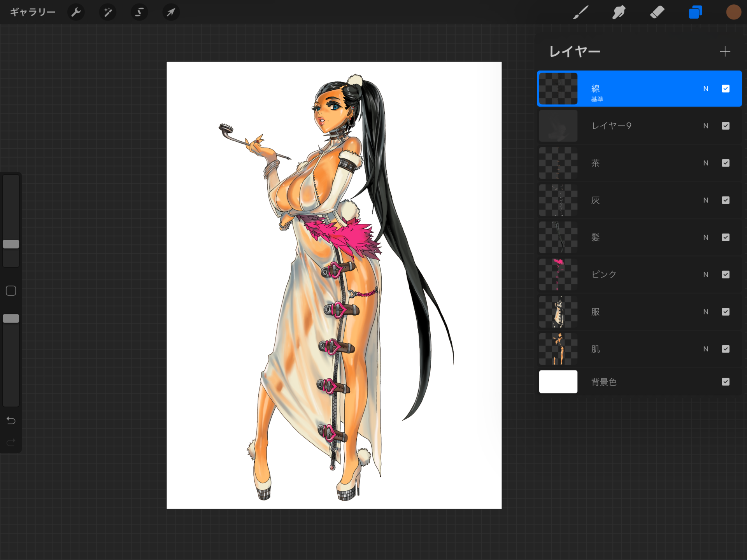
Task: Hide the 髪 layer via checkbox
Action: pos(726,237)
